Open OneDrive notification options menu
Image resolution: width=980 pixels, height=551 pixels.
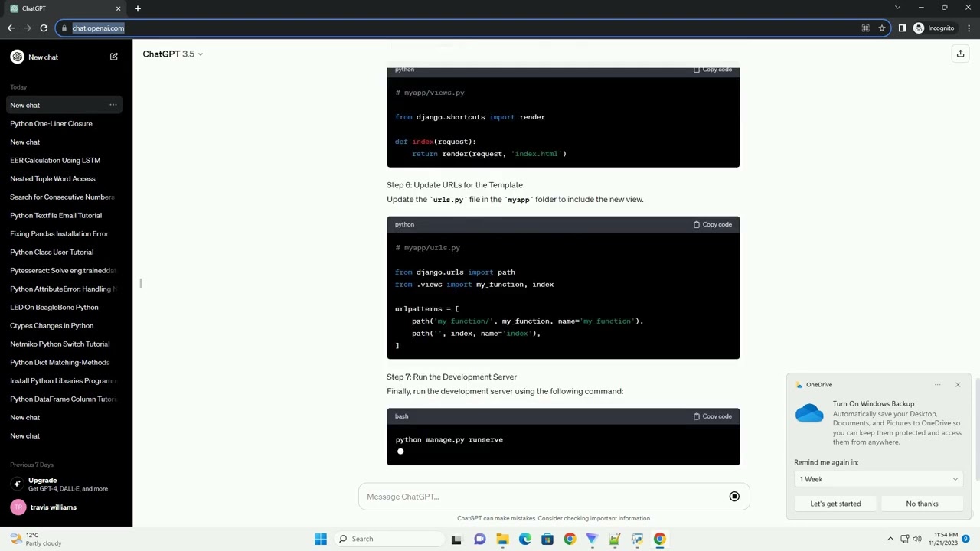point(937,385)
